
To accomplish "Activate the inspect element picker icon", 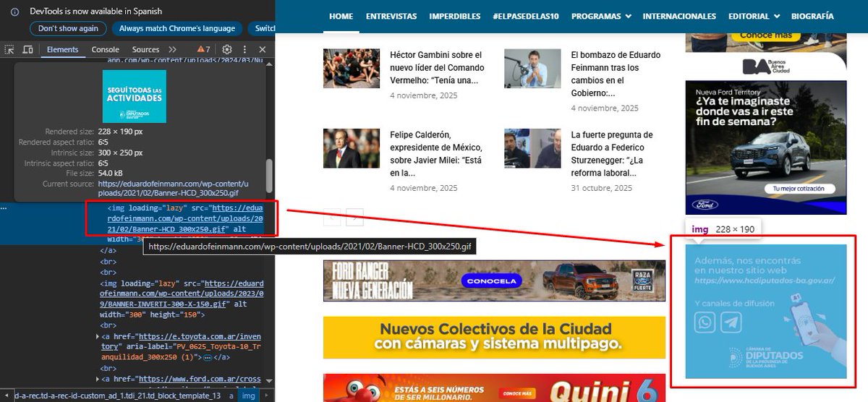I will pyautogui.click(x=9, y=49).
